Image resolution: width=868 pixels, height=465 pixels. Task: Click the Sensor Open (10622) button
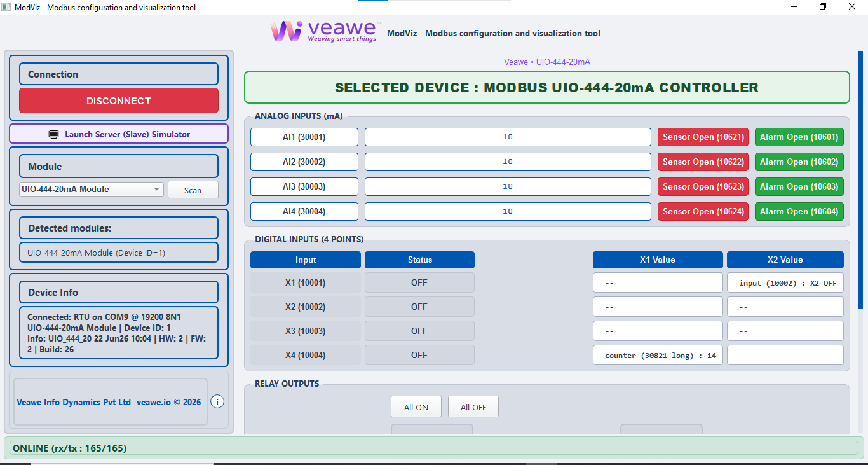pos(703,162)
